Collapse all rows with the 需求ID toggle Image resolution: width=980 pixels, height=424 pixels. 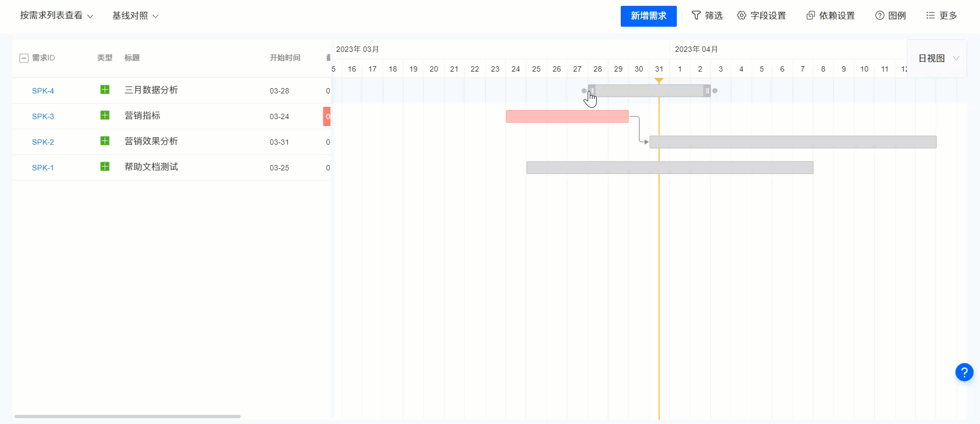point(24,58)
